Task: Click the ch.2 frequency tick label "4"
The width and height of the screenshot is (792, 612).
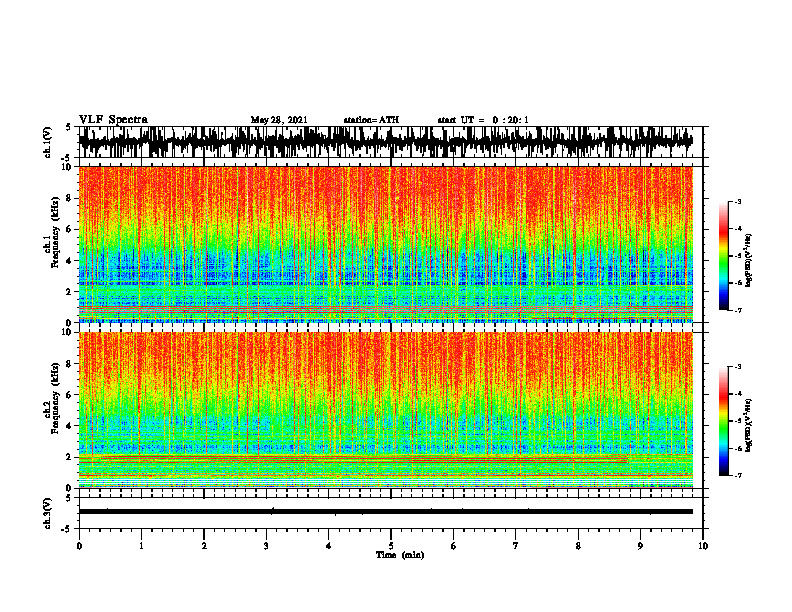Action: coord(70,426)
